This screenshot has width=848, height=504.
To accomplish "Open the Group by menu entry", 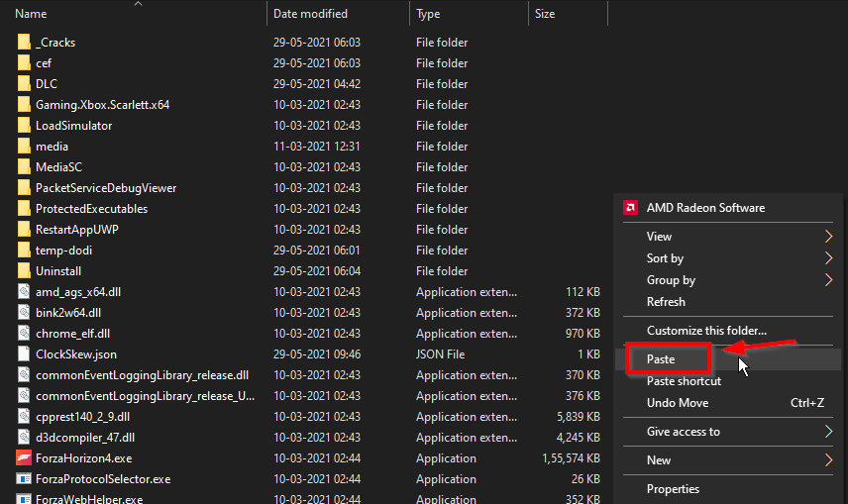I will [728, 279].
